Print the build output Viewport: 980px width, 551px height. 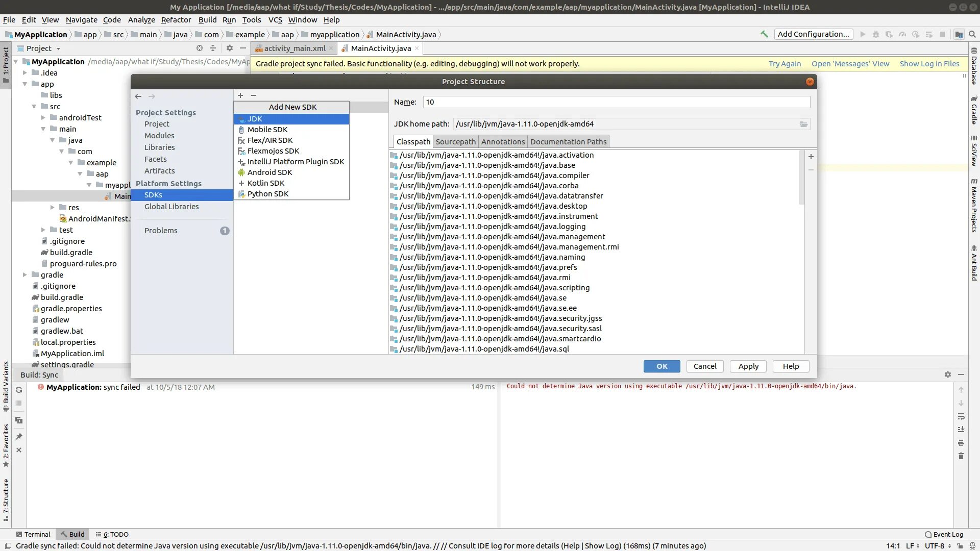point(961,443)
